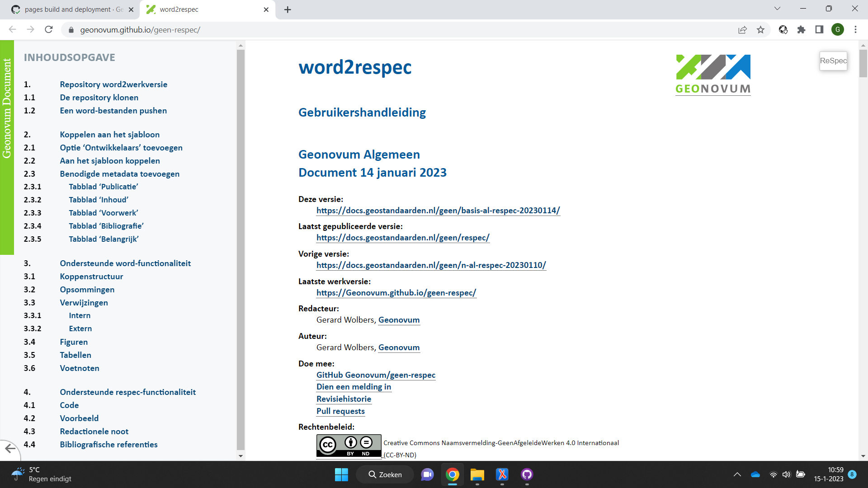Share this page icon in address bar
This screenshot has height=488, width=868.
point(742,30)
